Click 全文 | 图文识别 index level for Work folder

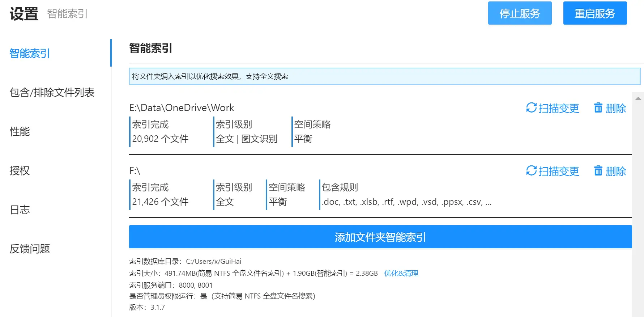point(247,139)
